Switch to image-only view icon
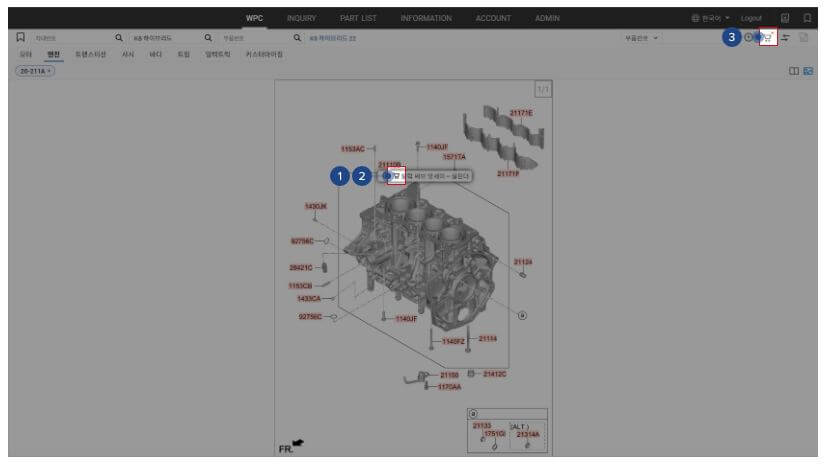Screen dimensions: 828x467 tap(808, 71)
